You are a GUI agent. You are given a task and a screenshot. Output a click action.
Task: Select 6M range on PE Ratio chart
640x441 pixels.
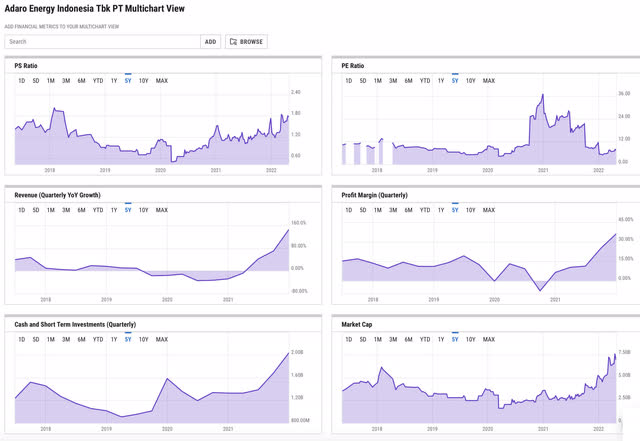point(409,81)
